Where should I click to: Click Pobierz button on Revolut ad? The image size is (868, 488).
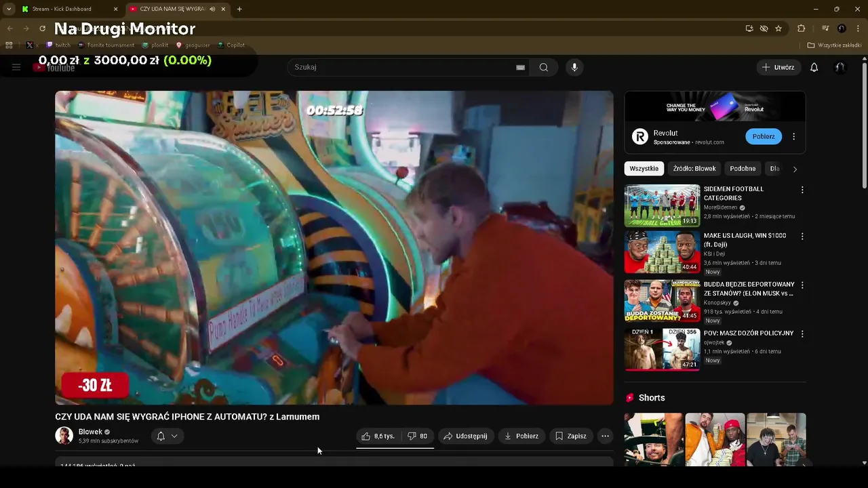[x=764, y=136]
